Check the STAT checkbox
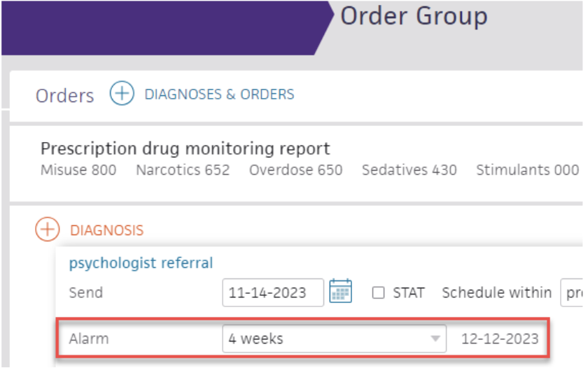 point(378,292)
